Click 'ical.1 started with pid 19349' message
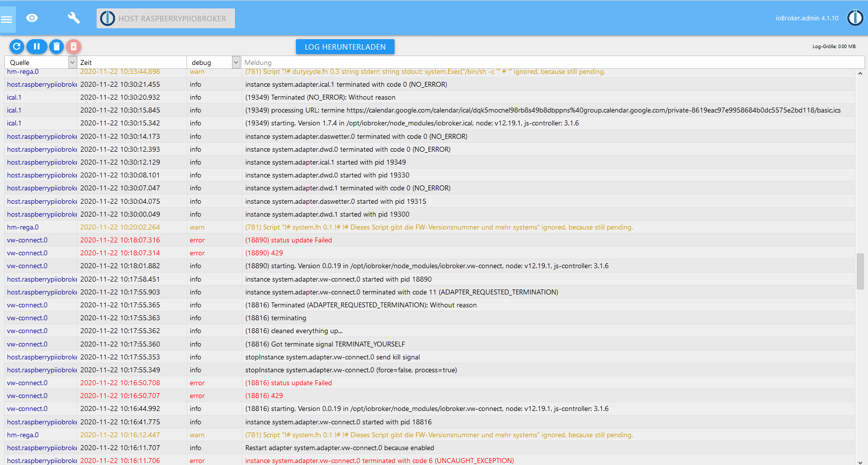 click(x=326, y=162)
